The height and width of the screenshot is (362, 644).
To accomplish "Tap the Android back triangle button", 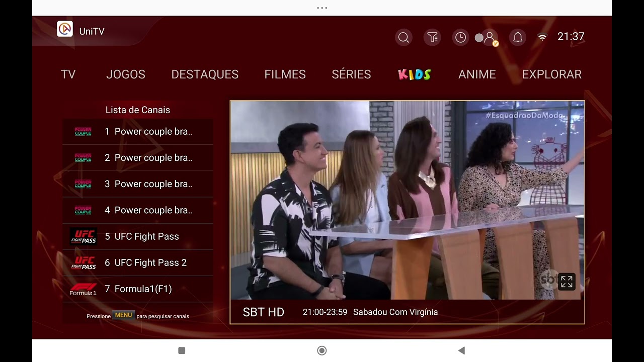I will 461,350.
